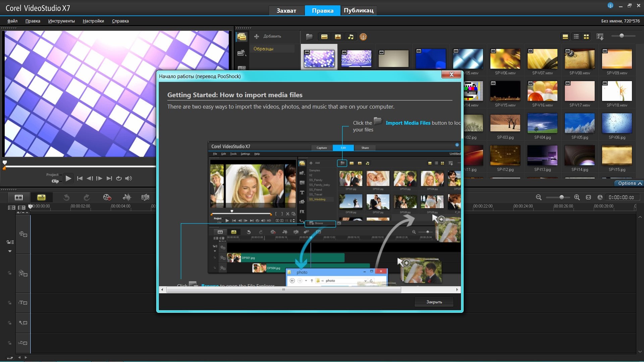Open the Record/Capture option reel icon
The width and height of the screenshot is (644, 362).
pos(107,197)
